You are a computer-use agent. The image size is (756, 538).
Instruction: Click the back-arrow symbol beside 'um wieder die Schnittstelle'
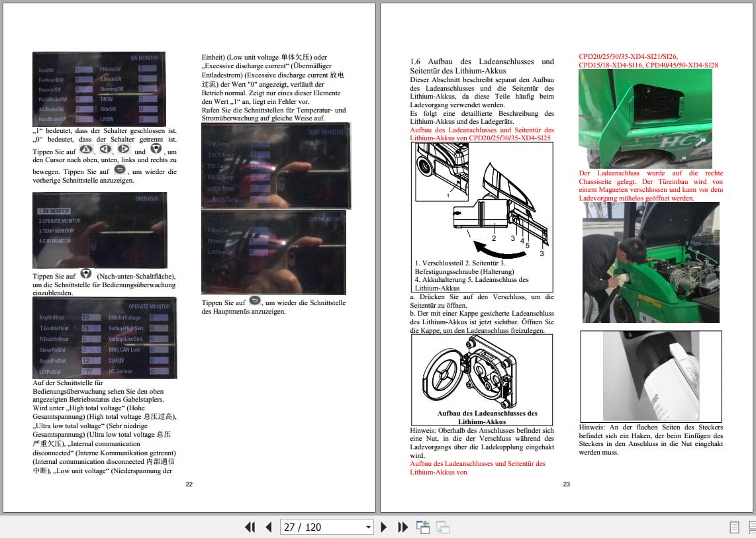[255, 301]
